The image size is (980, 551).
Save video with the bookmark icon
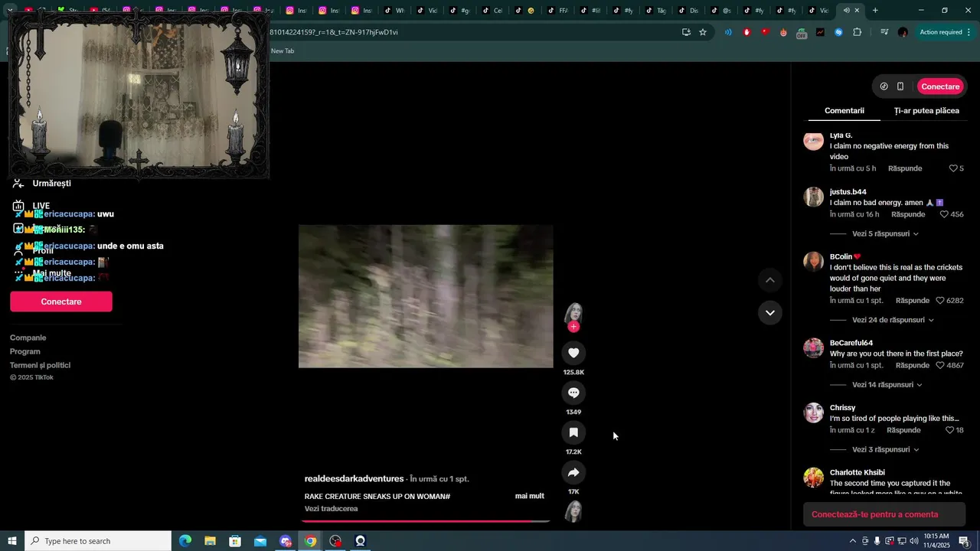click(x=573, y=432)
